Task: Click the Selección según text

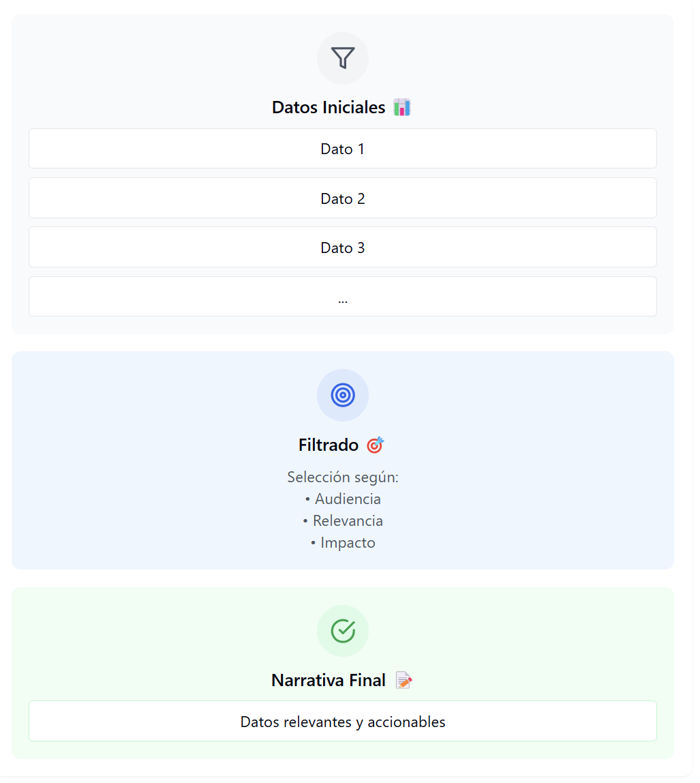Action: 343,477
